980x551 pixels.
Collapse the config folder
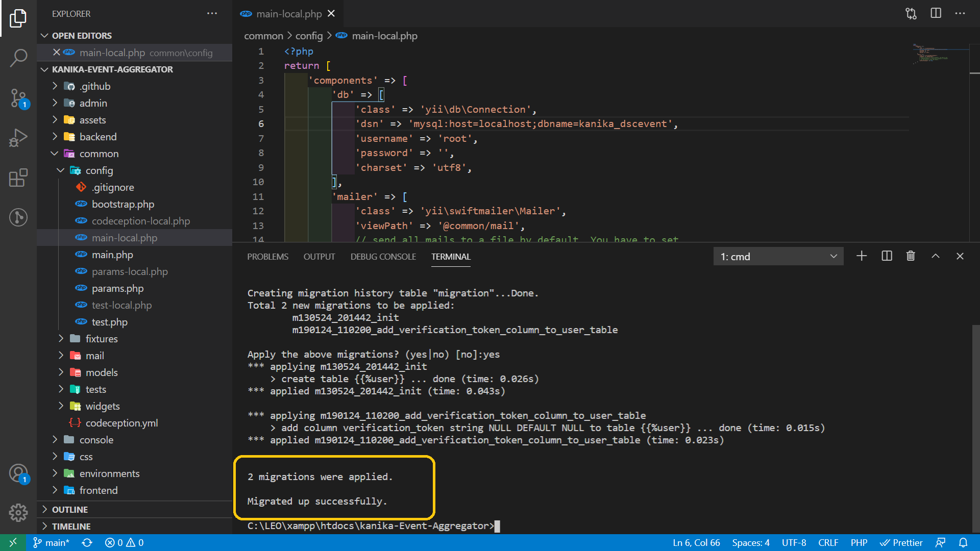click(135, 170)
